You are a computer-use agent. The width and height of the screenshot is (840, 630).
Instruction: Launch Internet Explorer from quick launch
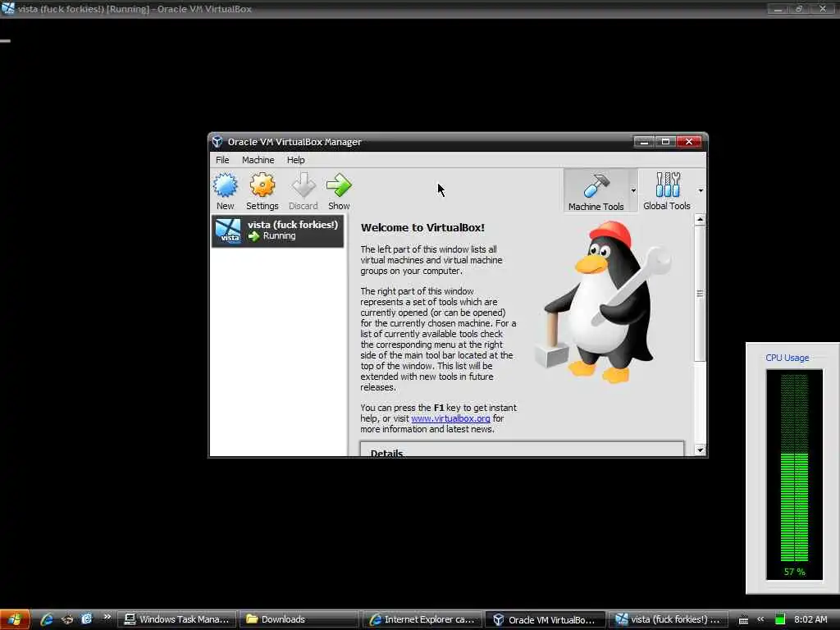(x=47, y=619)
